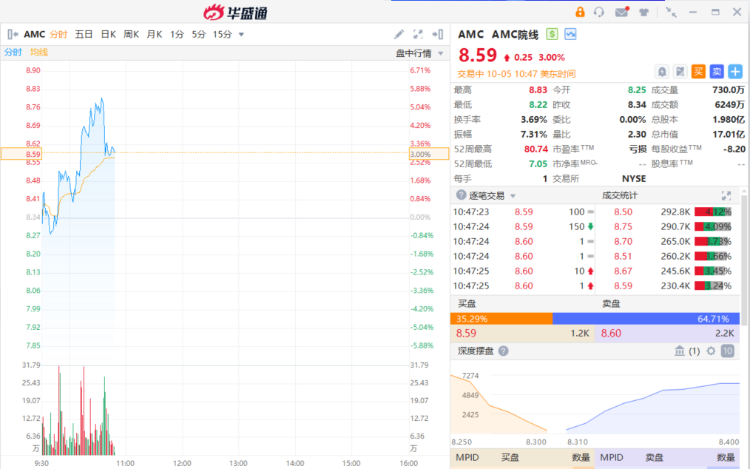Open the message inbox envelope icon
The image size is (750, 469).
tap(622, 12)
